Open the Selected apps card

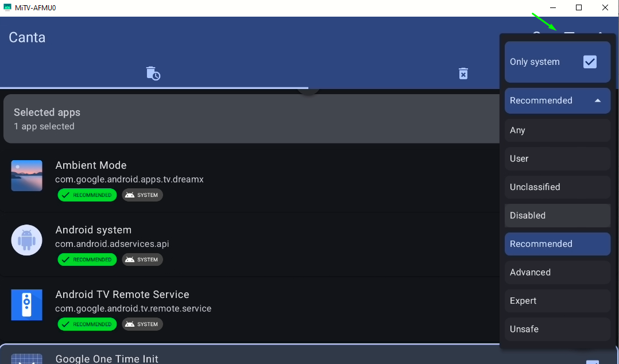pyautogui.click(x=252, y=119)
